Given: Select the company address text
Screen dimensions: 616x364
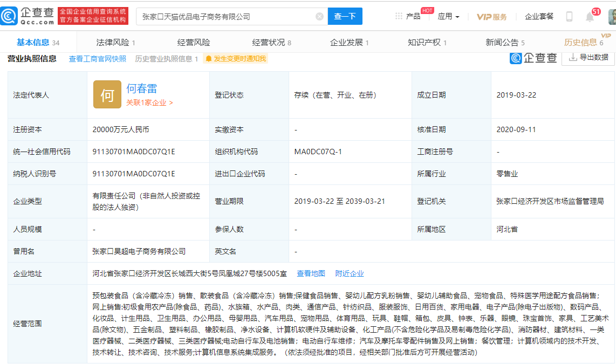Looking at the screenshot, I should point(189,274).
